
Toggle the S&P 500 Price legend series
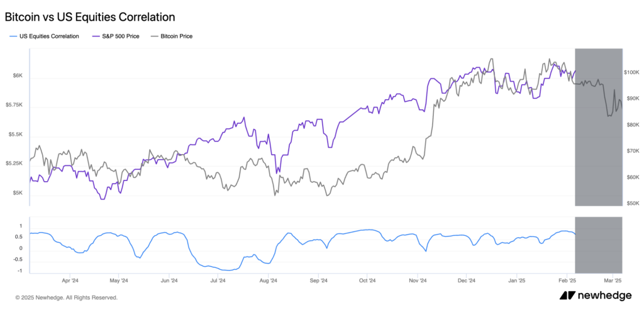[x=114, y=36]
